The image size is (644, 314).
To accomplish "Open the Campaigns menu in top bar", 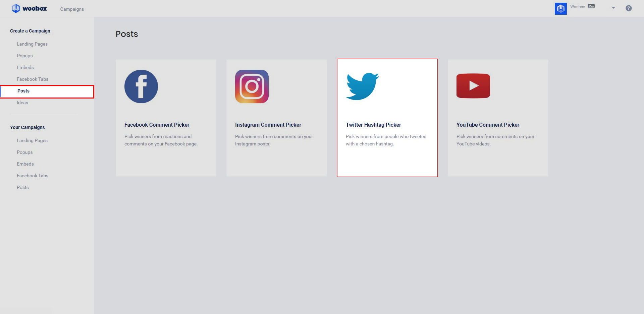I will 72,9.
